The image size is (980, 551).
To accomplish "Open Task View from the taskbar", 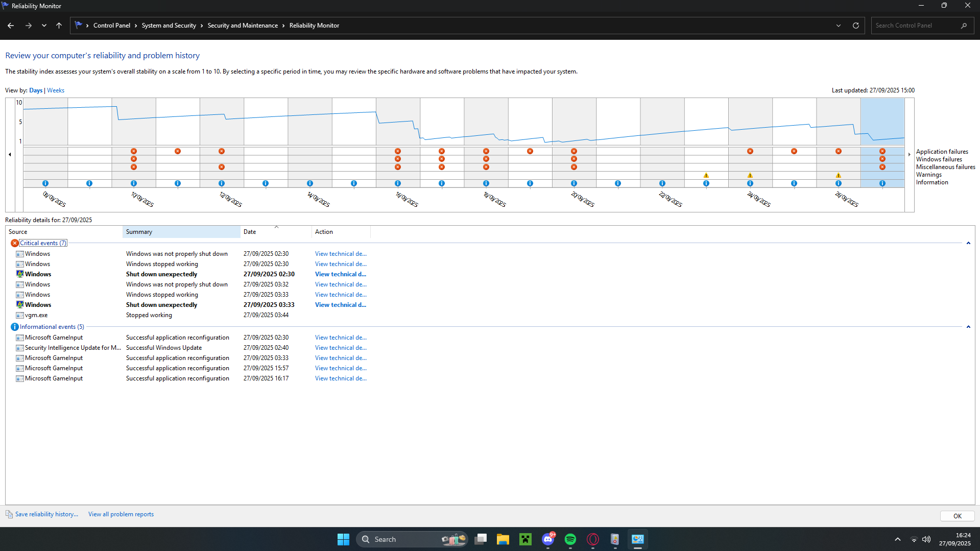I will coord(481,539).
